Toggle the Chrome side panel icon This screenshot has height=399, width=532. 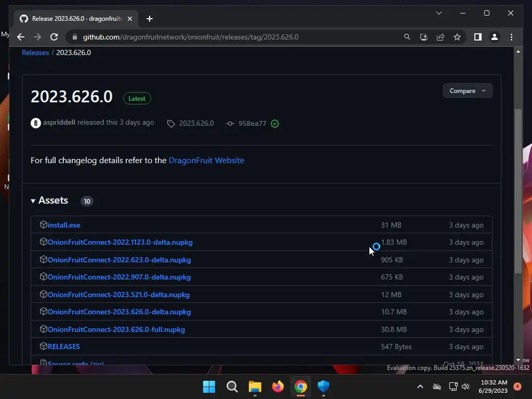click(x=478, y=37)
